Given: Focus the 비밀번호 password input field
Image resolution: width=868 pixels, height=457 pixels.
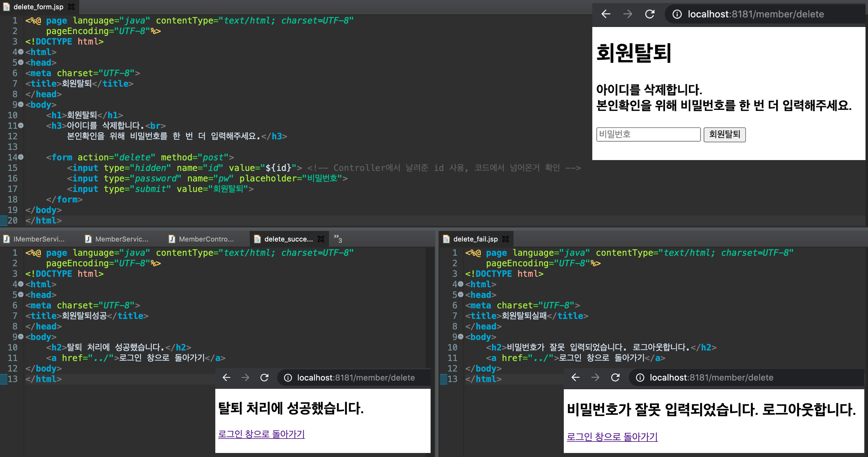Looking at the screenshot, I should 648,134.
